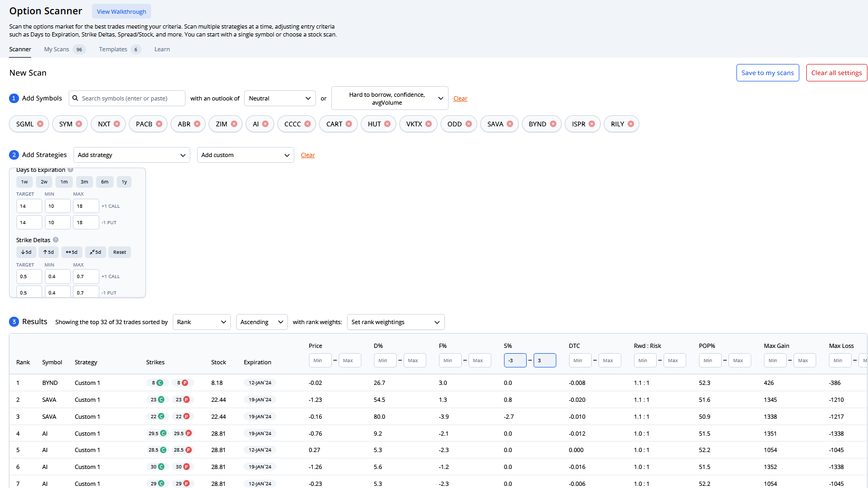Select the 6m expiration preset
The width and height of the screenshot is (868, 488).
pyautogui.click(x=105, y=182)
